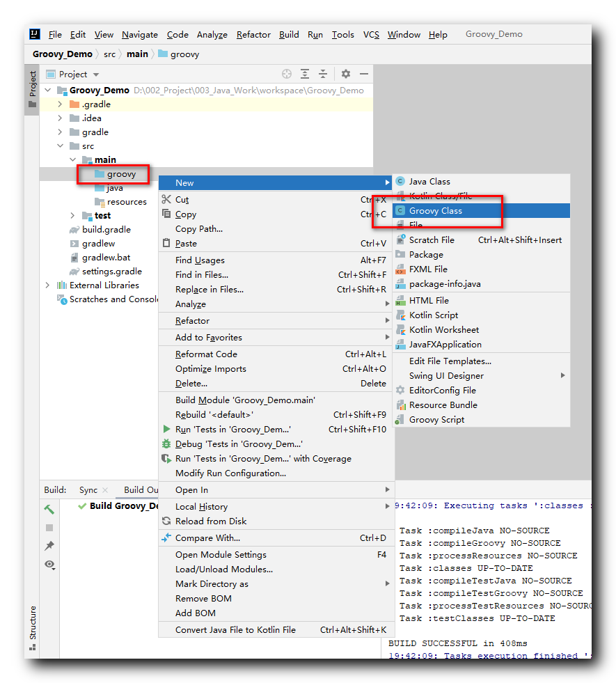Open the Navigate menu

point(140,34)
